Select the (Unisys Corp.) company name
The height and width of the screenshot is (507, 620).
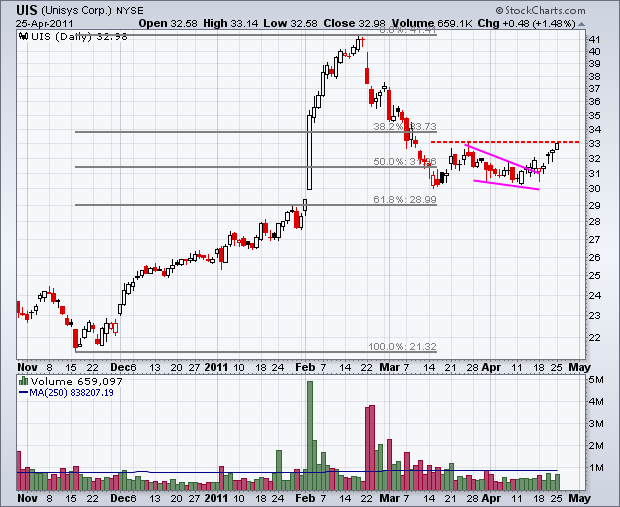76,10
